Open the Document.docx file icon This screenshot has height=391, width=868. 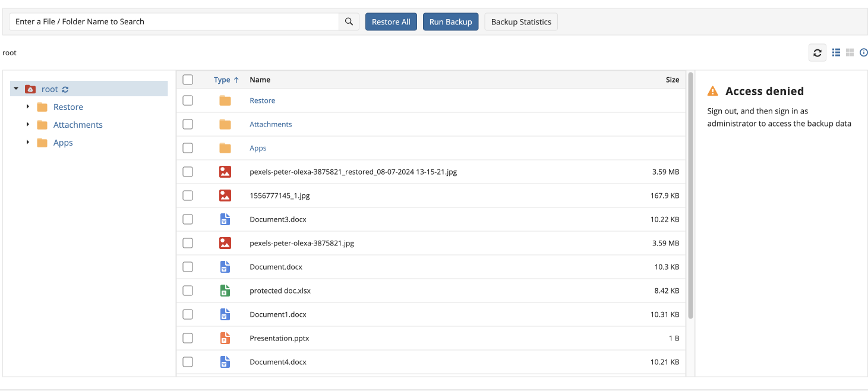click(x=225, y=267)
